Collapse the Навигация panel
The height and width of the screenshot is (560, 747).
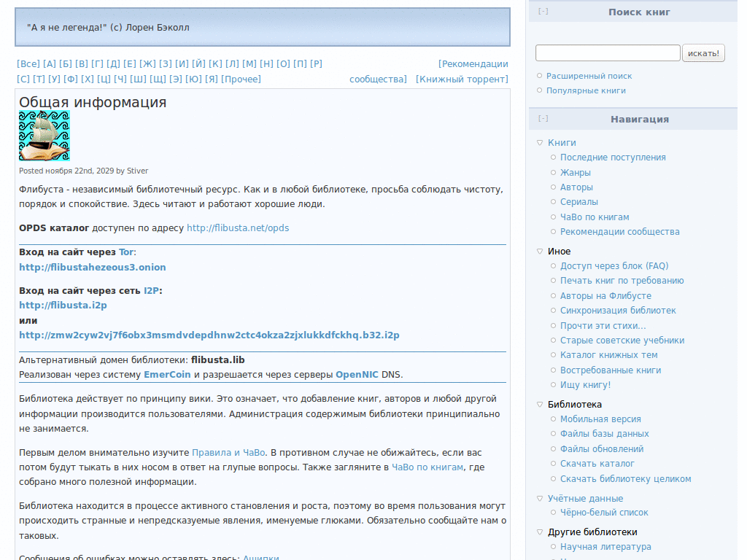pos(541,117)
